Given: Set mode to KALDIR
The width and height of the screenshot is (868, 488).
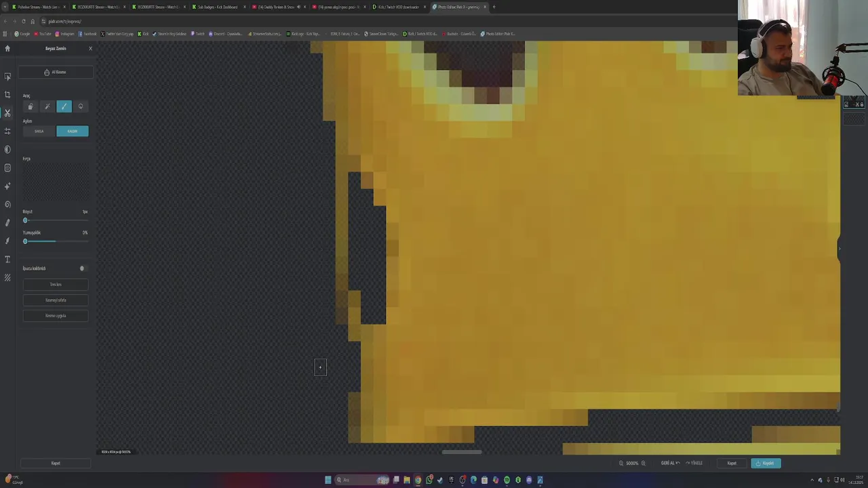Looking at the screenshot, I should pos(73,131).
